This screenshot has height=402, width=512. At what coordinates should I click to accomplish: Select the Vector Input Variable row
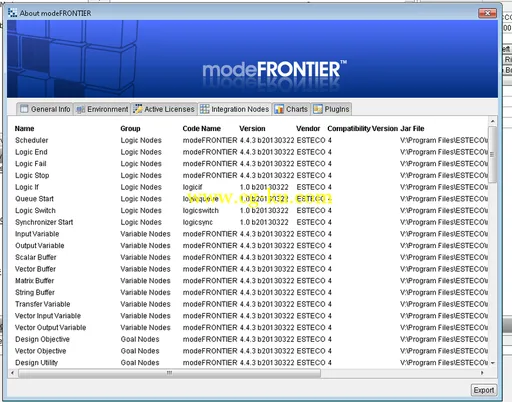(x=251, y=316)
